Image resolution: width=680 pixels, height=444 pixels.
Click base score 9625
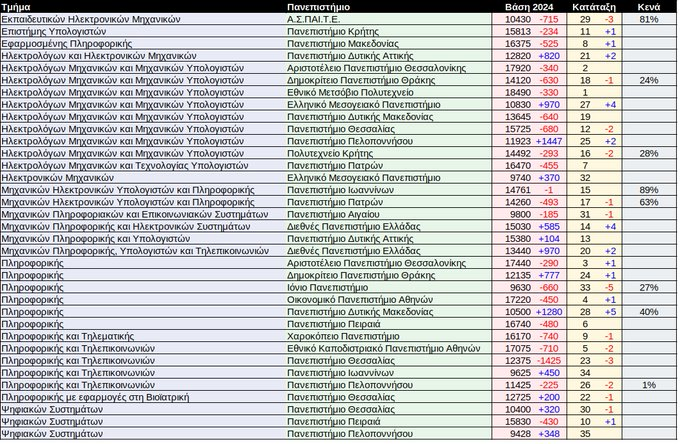[x=520, y=372]
